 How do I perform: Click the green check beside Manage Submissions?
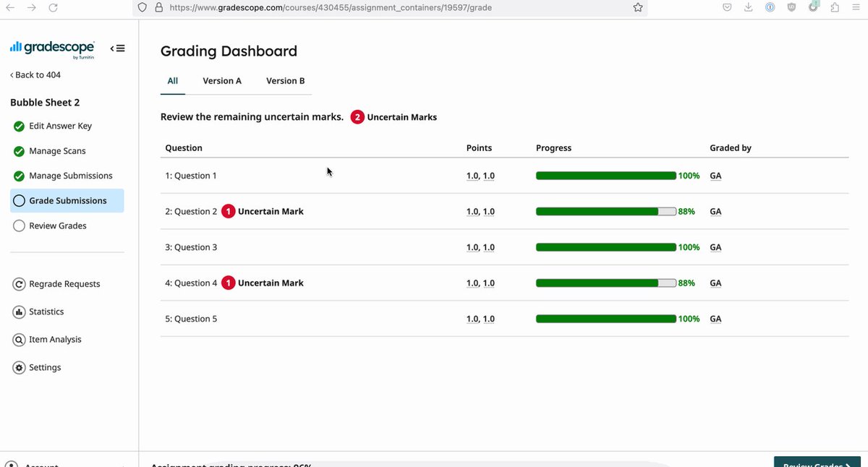(x=20, y=176)
